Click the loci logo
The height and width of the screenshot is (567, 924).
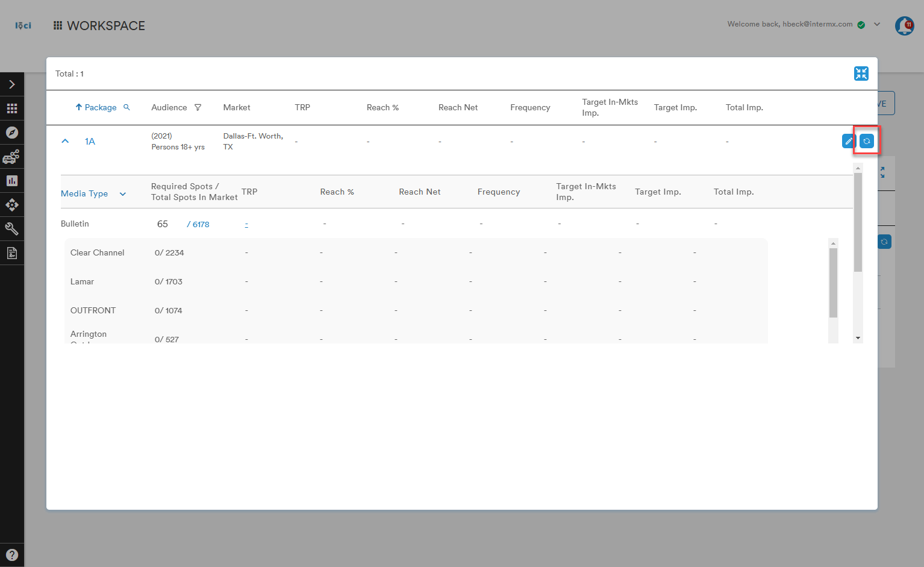click(x=23, y=25)
